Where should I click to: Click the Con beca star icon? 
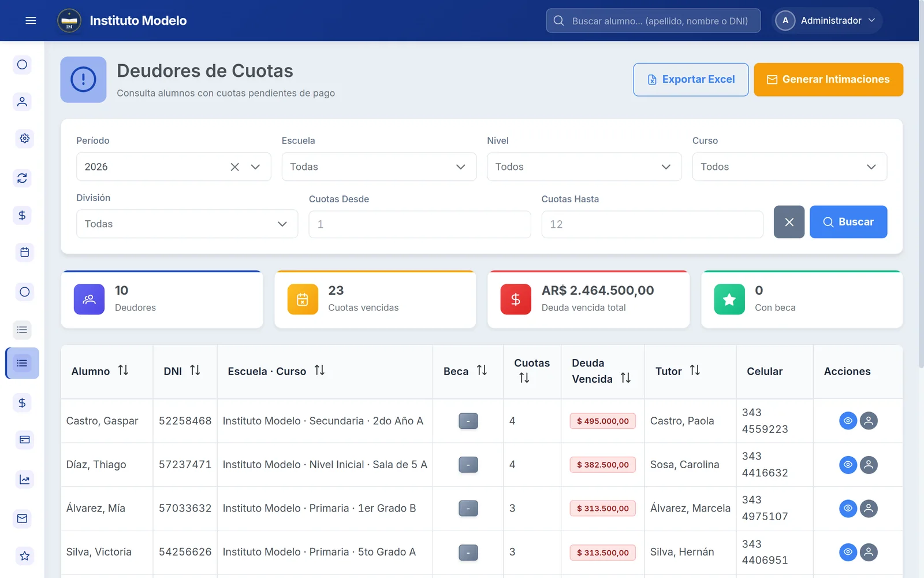click(729, 299)
